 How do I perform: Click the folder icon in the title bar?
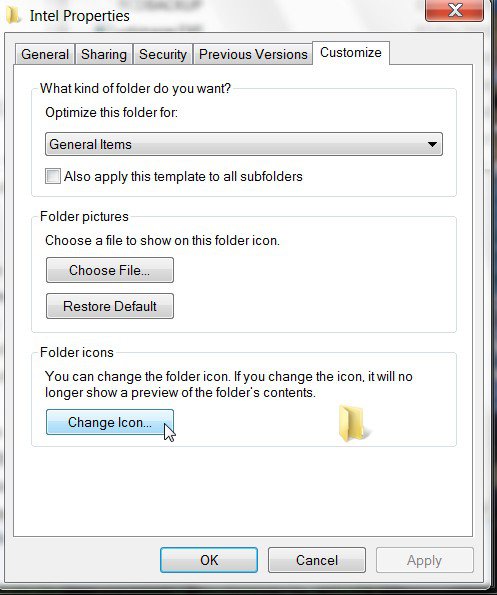(13, 16)
